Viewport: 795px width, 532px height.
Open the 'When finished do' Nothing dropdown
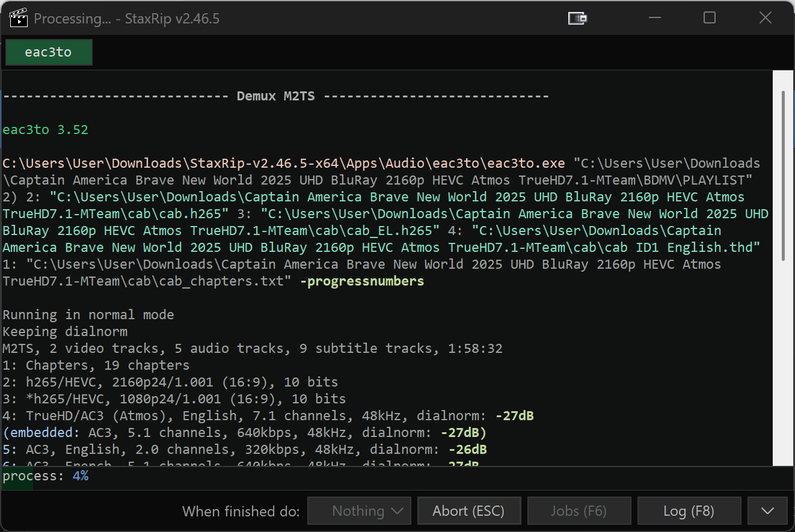tap(359, 511)
